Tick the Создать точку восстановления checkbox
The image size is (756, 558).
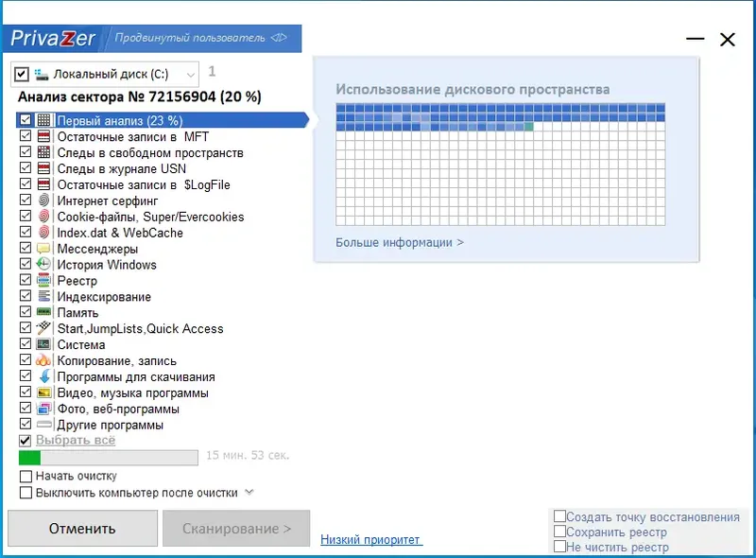point(559,516)
